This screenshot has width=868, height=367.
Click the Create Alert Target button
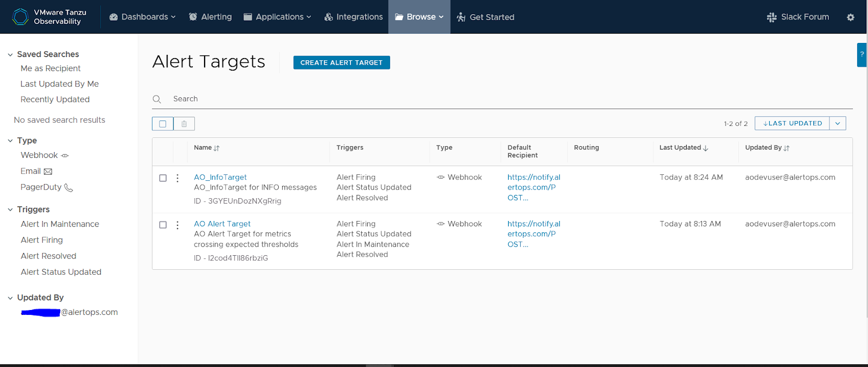point(341,62)
